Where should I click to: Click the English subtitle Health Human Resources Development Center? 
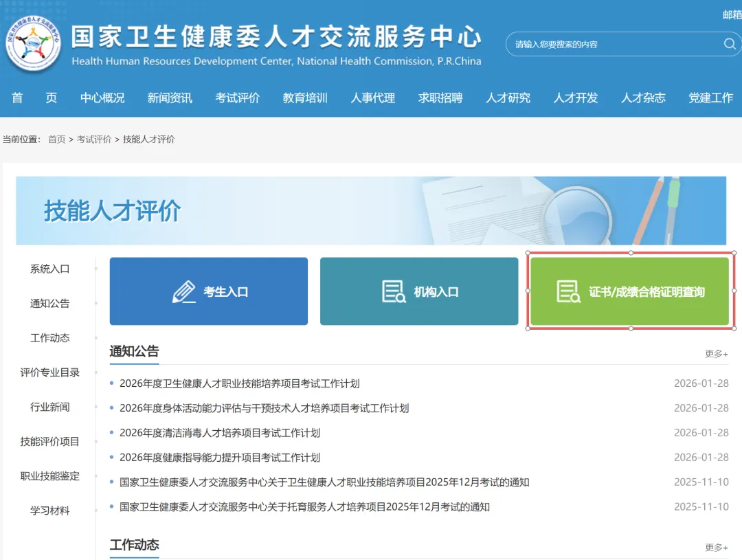point(276,61)
